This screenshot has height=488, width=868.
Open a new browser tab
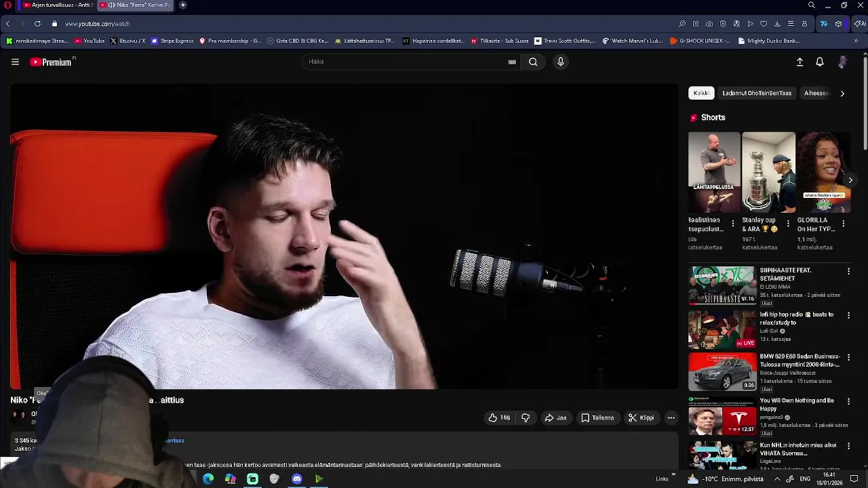click(182, 5)
